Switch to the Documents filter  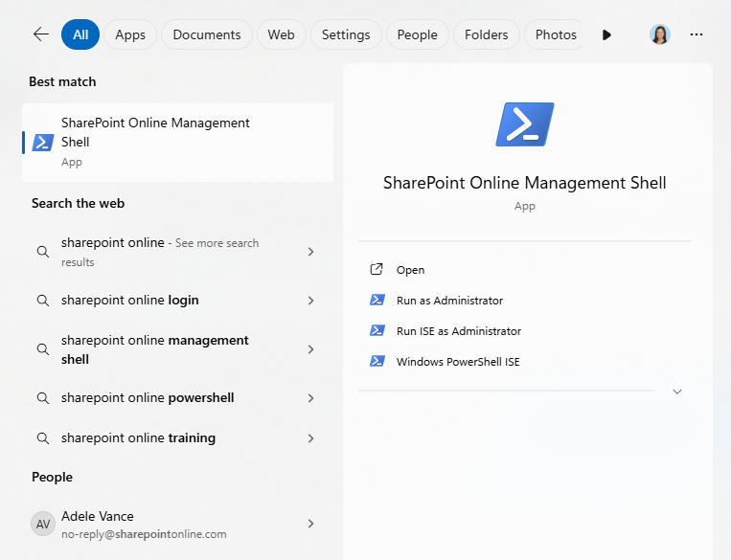[207, 34]
